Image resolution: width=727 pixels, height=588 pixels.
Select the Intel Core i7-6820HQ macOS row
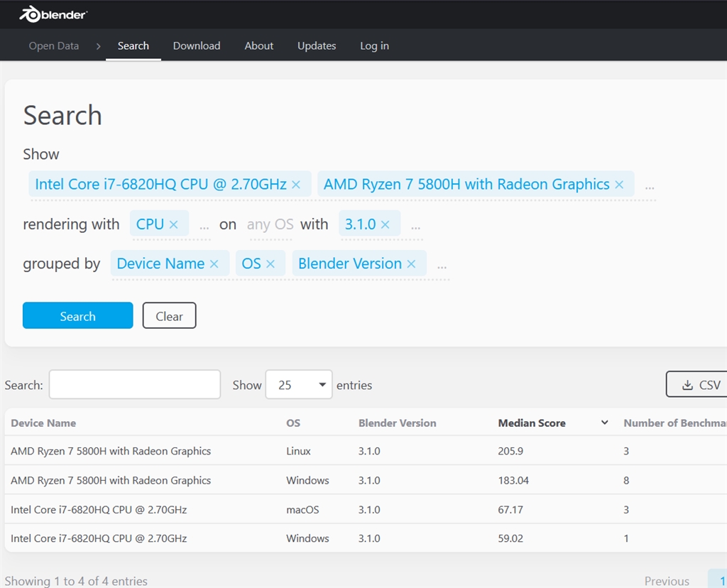point(366,509)
